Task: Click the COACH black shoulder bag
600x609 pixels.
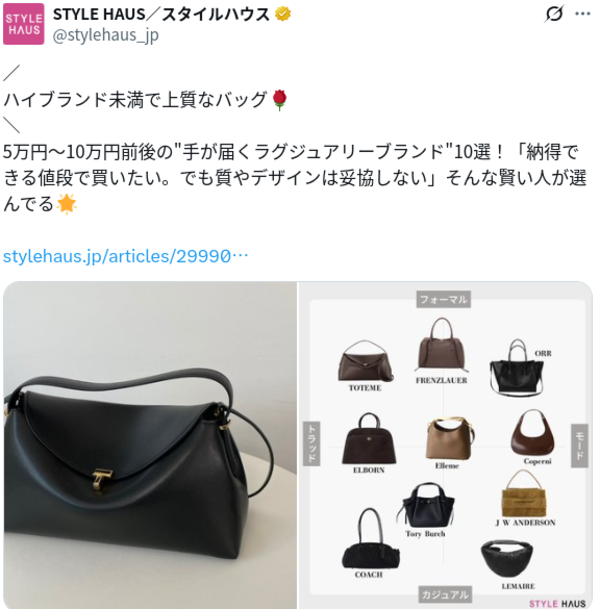Action: (x=370, y=538)
